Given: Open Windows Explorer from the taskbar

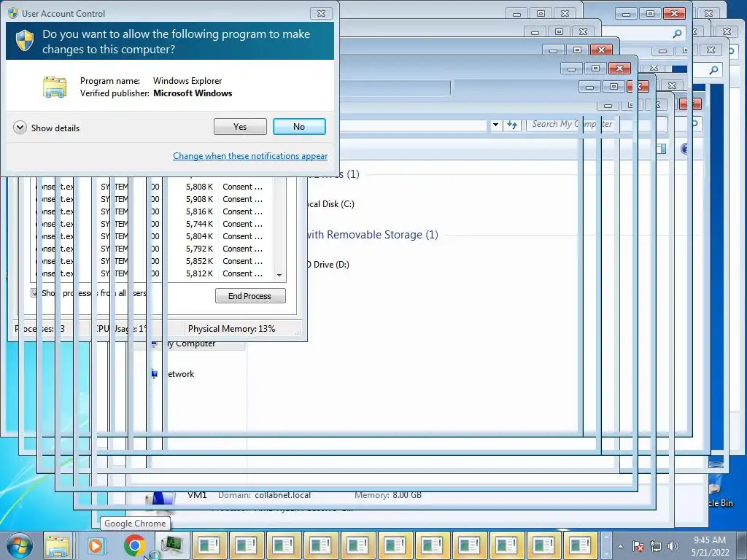Looking at the screenshot, I should [57, 545].
